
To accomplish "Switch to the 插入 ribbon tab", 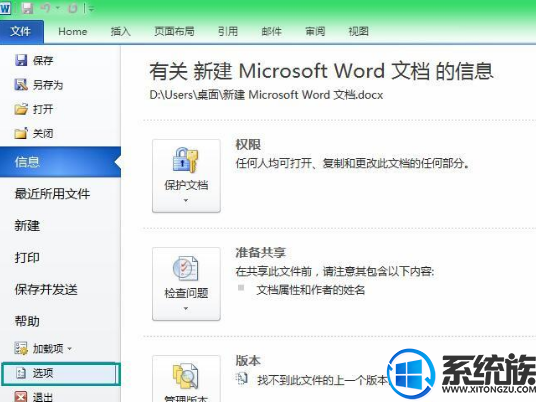I will [121, 31].
